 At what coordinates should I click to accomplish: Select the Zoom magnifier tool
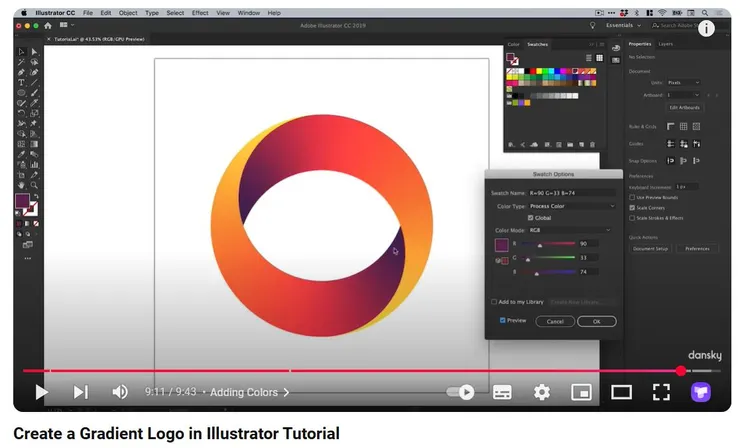click(x=34, y=186)
